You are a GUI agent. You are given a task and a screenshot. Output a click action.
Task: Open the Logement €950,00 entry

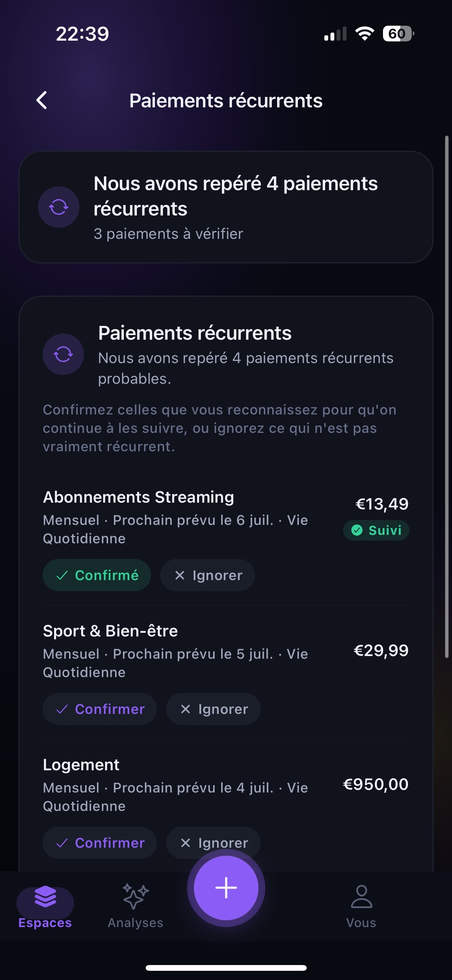(x=226, y=785)
